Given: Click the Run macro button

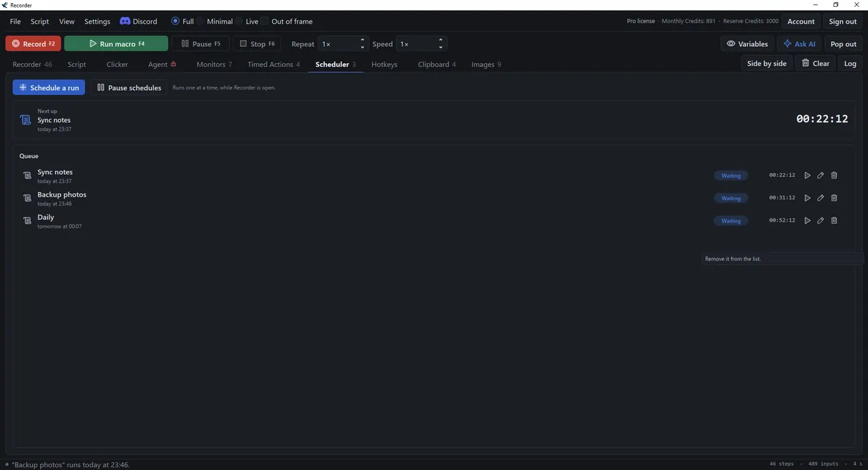Looking at the screenshot, I should (116, 43).
